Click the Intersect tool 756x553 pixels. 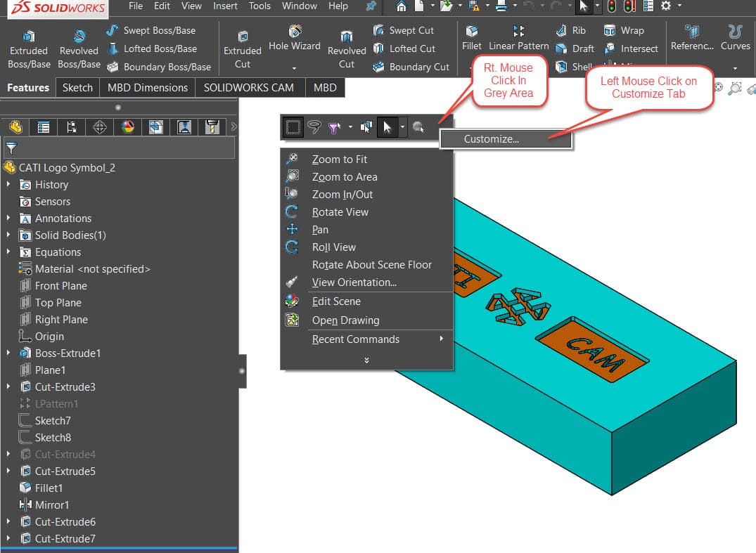(x=631, y=48)
